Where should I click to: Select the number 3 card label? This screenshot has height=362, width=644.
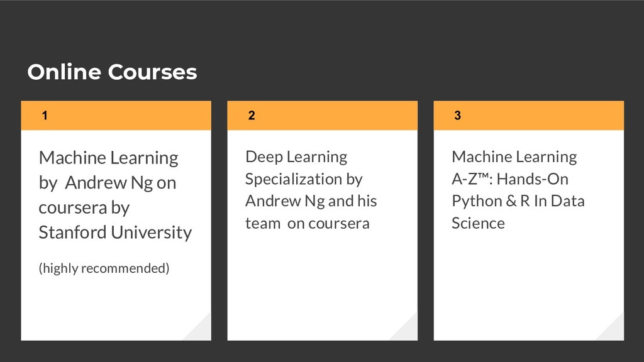pos(458,116)
